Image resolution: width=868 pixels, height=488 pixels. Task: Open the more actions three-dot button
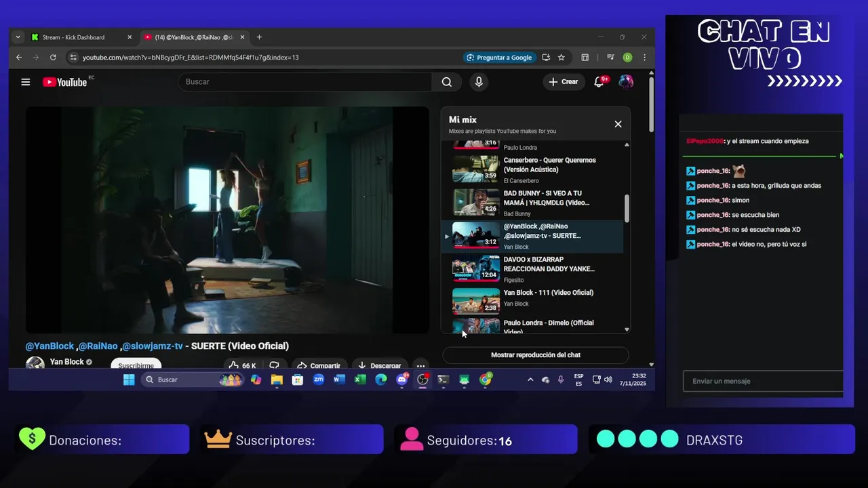[420, 365]
